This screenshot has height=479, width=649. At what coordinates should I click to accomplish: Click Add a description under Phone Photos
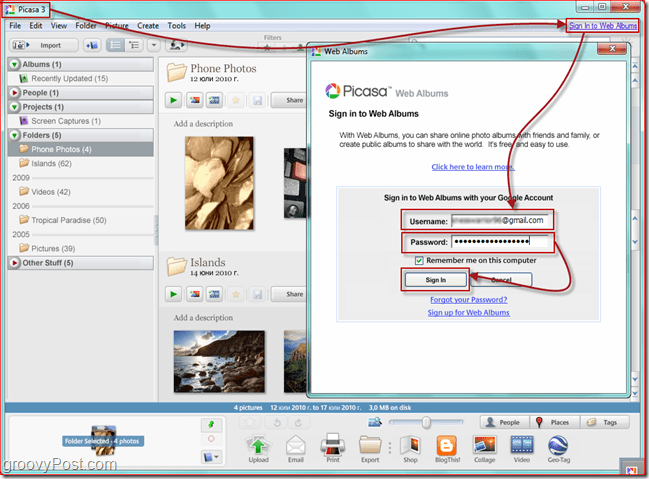click(x=203, y=124)
